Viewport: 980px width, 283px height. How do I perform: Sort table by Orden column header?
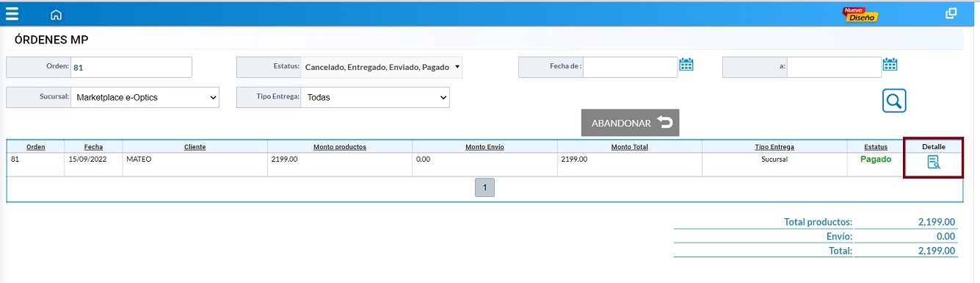35,147
